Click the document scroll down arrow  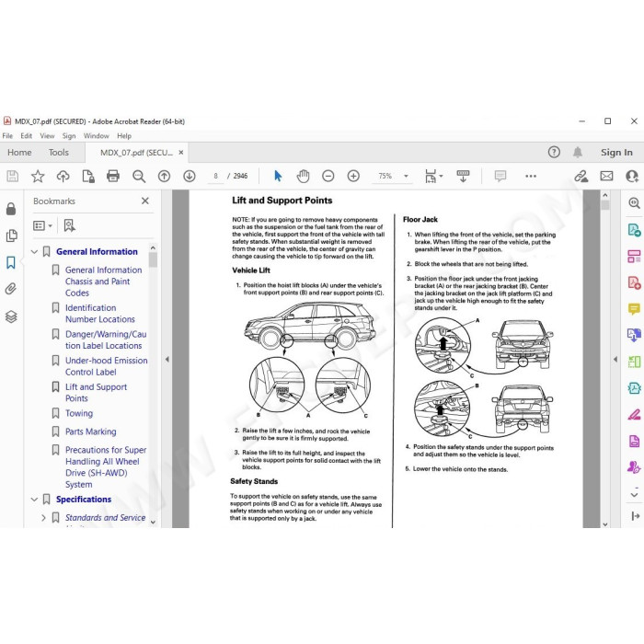pos(605,524)
